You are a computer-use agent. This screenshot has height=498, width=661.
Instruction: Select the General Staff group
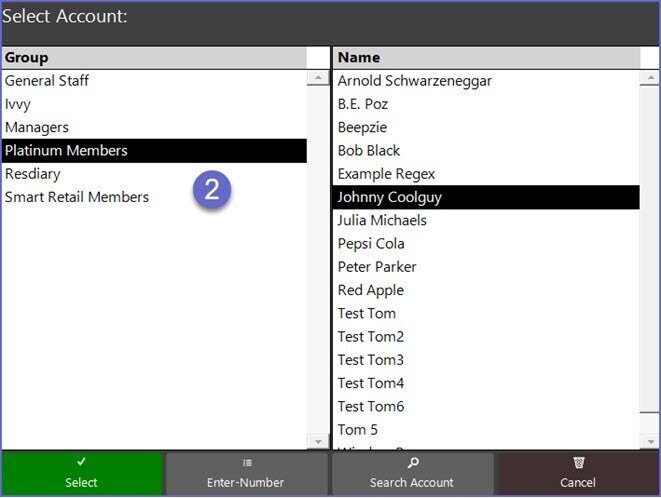point(48,80)
